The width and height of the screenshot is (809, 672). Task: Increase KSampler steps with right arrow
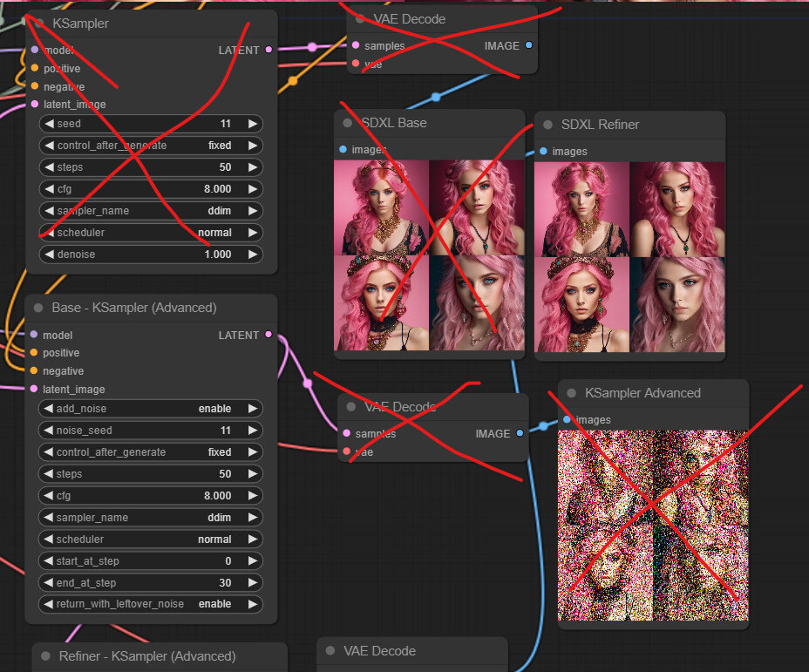253,167
